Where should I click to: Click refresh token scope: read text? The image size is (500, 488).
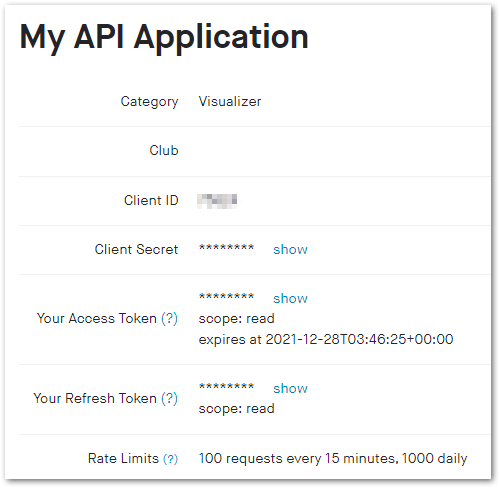[236, 409]
